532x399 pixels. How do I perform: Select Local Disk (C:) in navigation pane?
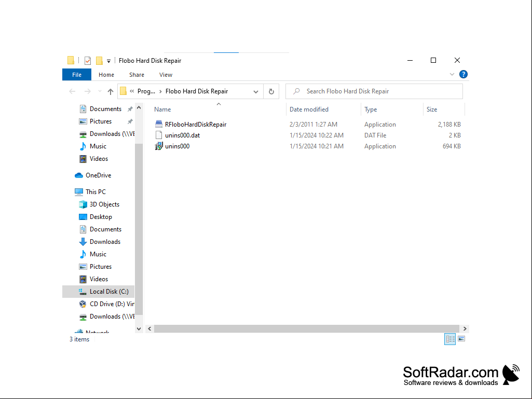[99, 292]
